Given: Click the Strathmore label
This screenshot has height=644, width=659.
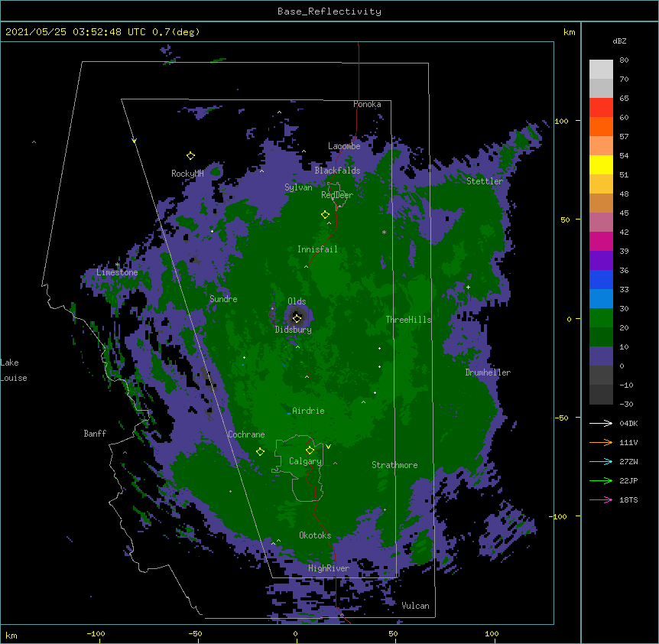Looking at the screenshot, I should point(394,465).
